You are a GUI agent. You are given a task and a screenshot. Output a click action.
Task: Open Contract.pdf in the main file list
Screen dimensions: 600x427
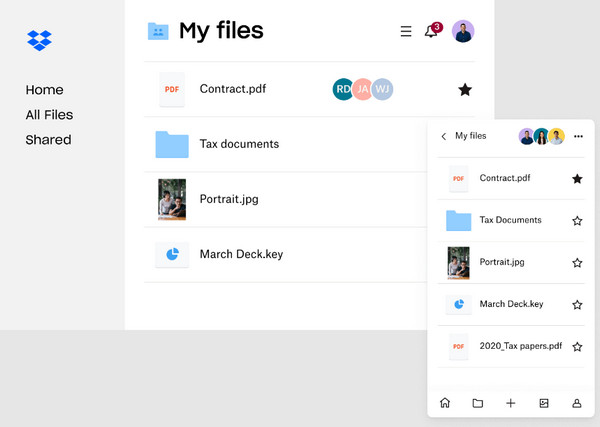point(233,89)
